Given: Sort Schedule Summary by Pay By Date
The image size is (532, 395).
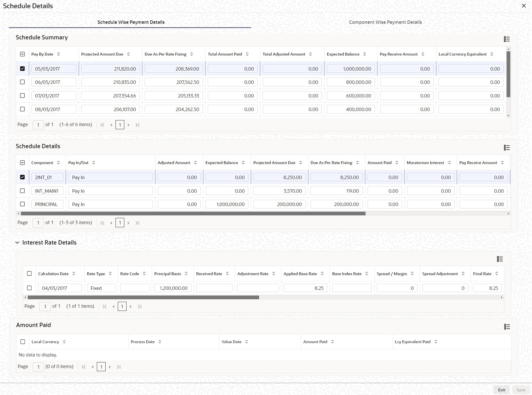Looking at the screenshot, I should (x=59, y=54).
